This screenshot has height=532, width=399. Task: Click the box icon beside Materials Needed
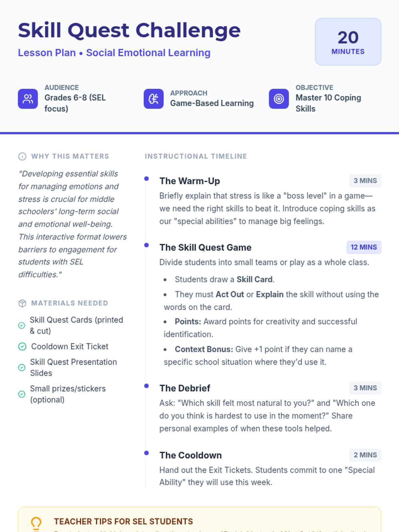[x=22, y=303]
